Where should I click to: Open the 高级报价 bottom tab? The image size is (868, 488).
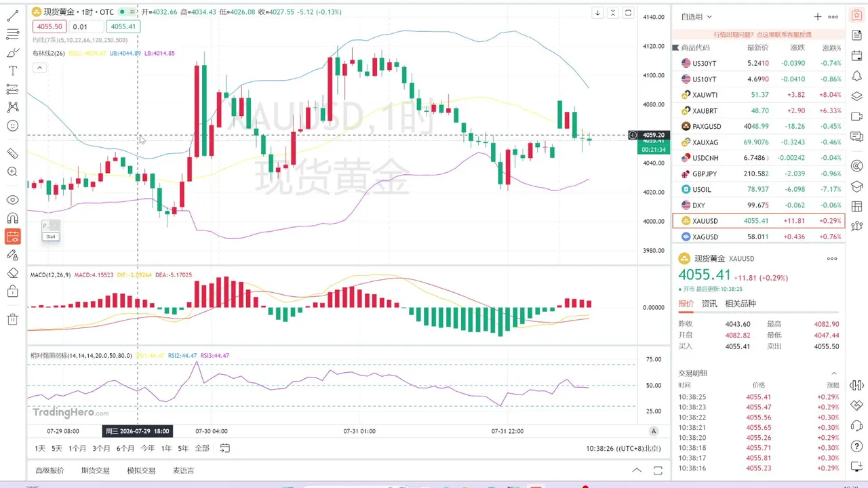(50, 470)
